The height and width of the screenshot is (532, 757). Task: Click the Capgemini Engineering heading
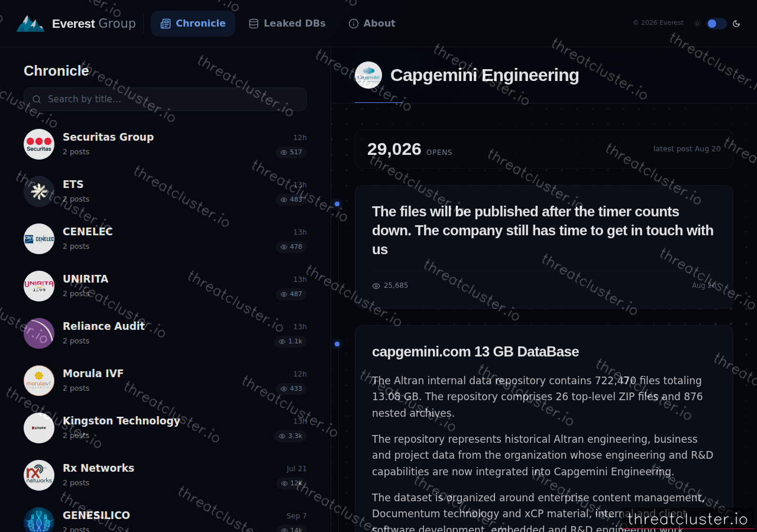(484, 75)
